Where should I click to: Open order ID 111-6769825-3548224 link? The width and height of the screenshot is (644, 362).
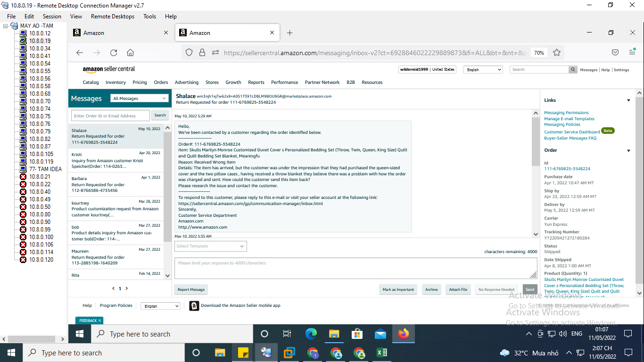point(567,169)
